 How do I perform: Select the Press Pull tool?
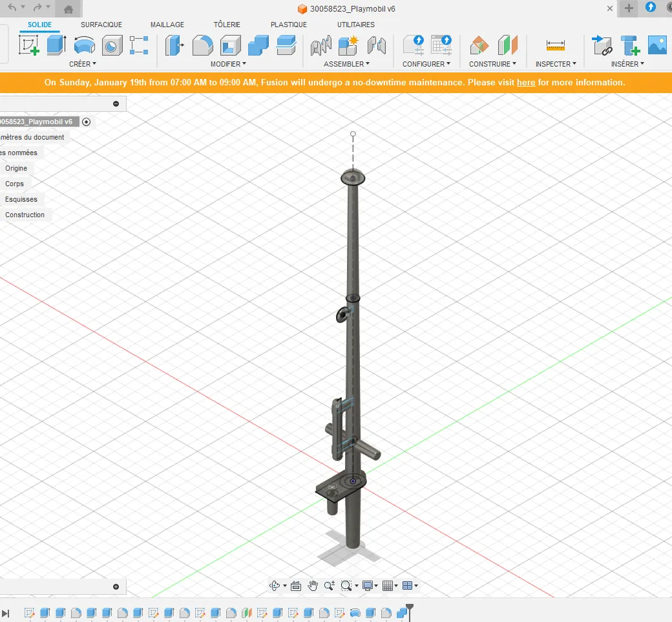click(174, 45)
